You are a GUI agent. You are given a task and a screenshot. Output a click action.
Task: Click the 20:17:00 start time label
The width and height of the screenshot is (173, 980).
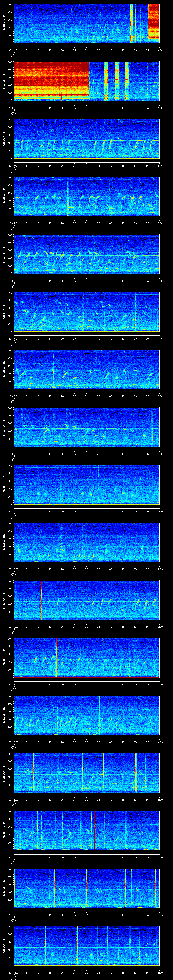point(13,973)
